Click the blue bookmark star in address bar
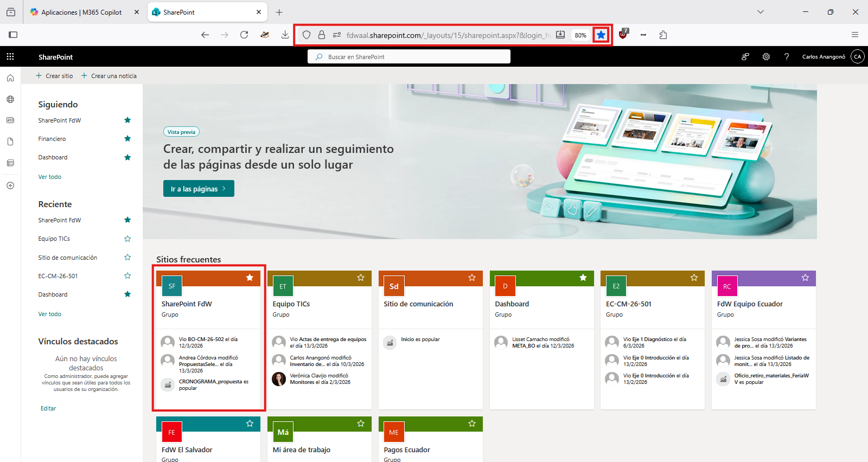Screen dimensions: 868x462 [x=601, y=35]
